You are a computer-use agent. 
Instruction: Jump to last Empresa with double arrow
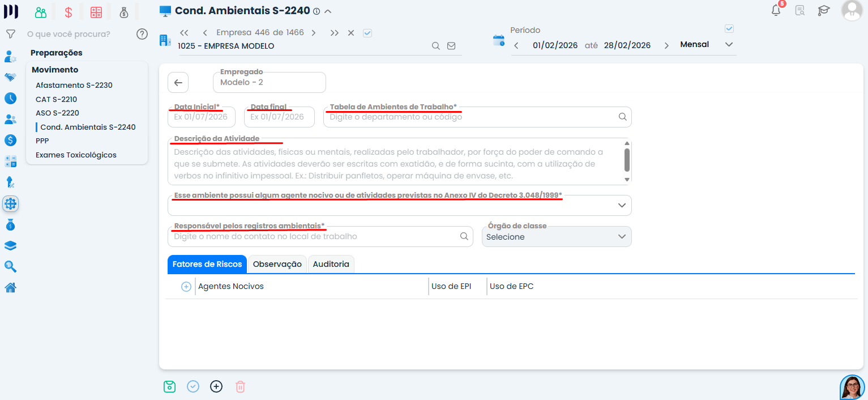[x=335, y=33]
